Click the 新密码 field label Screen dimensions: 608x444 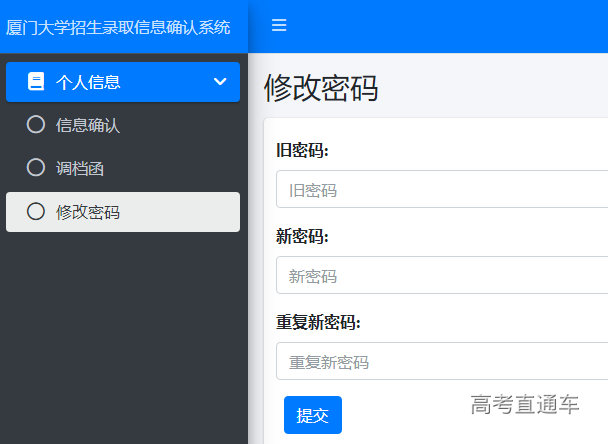point(302,237)
